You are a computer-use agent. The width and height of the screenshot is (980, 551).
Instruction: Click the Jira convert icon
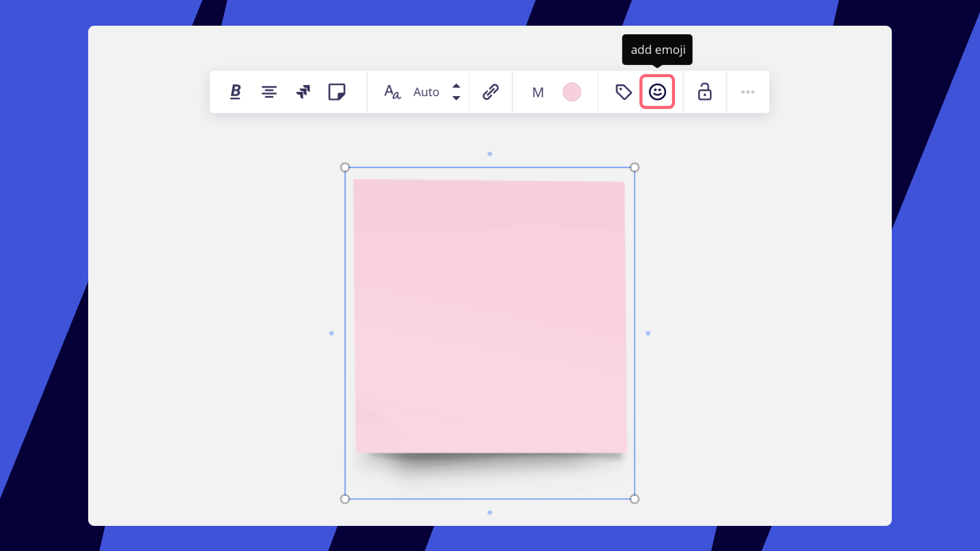[x=303, y=92]
